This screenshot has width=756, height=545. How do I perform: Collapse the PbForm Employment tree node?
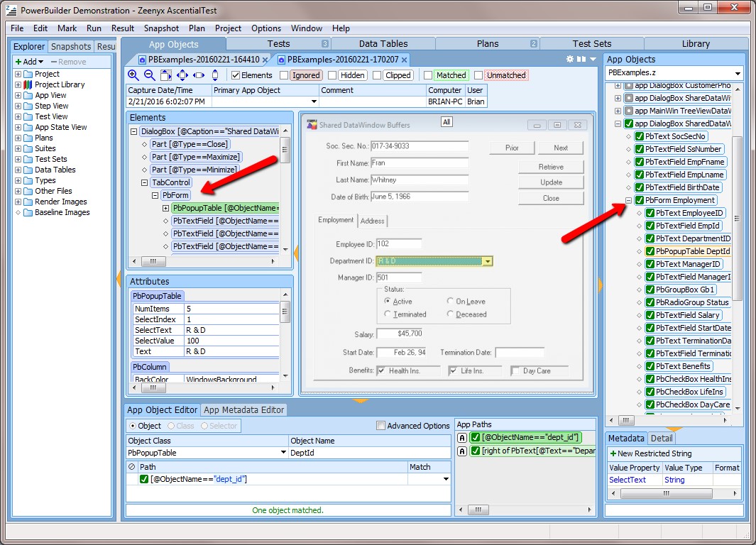click(x=628, y=200)
